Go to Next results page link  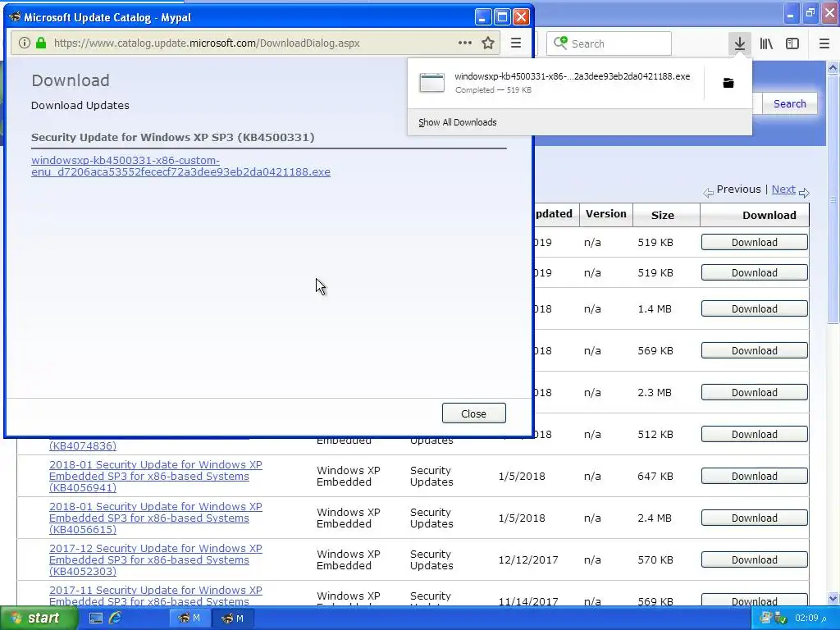coord(783,189)
